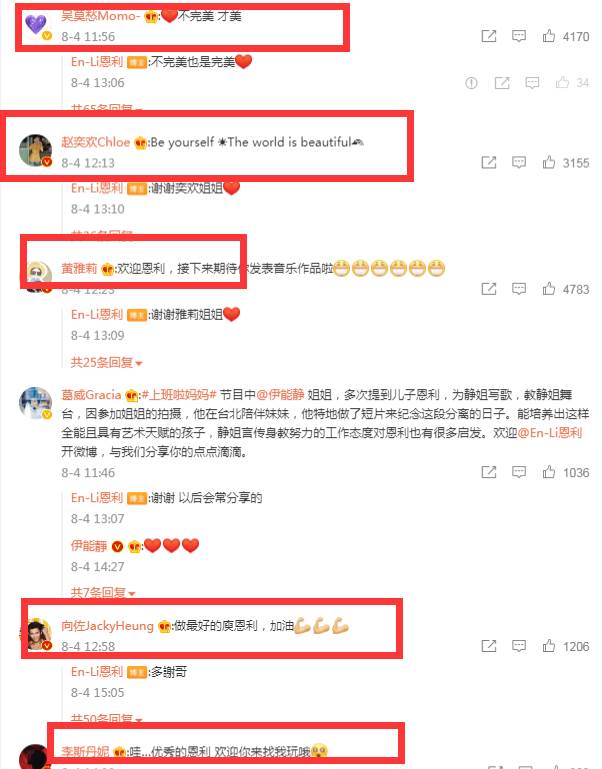The width and height of the screenshot is (602, 769).
Task: Click share icon on 葛威Gracia's comment
Action: pyautogui.click(x=489, y=472)
